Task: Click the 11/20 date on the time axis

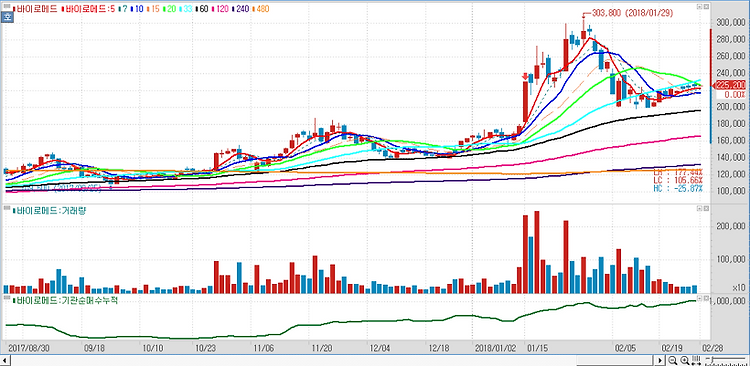Action: (x=321, y=348)
